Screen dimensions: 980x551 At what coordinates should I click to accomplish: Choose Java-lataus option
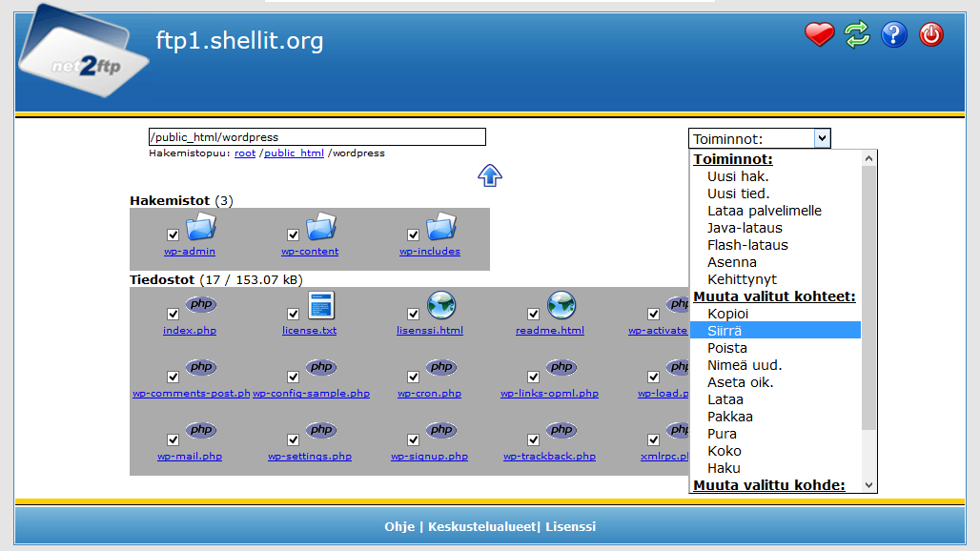[775, 228]
